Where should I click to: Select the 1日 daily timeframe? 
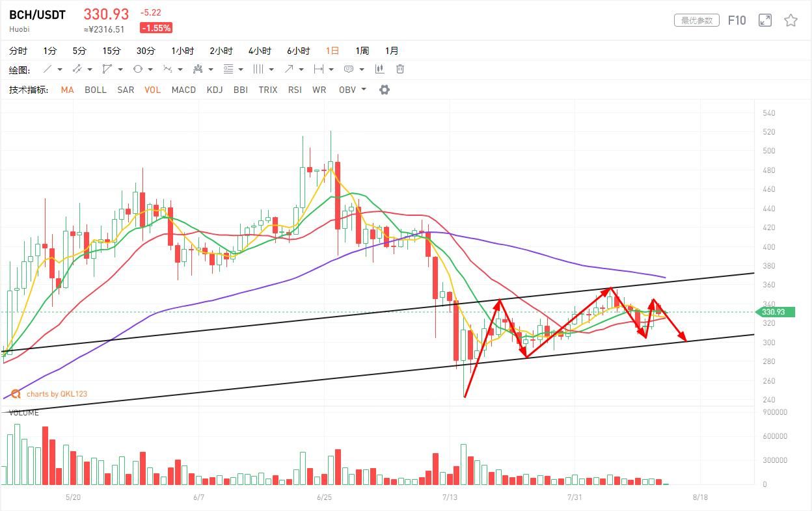[x=332, y=51]
